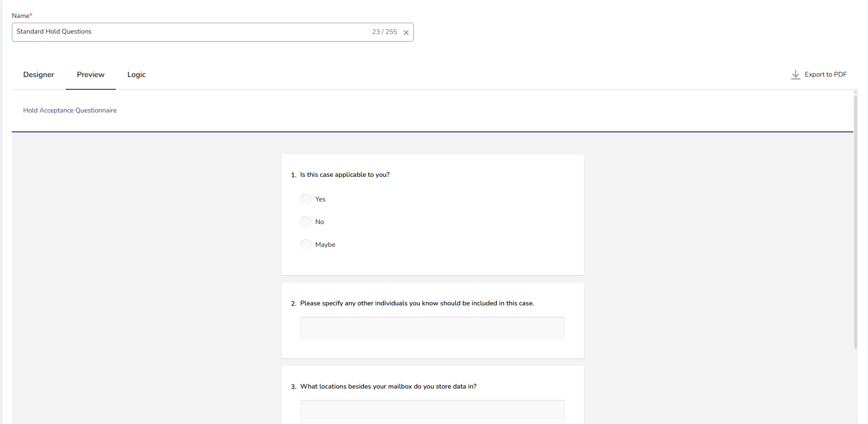
Task: Click the Hold Acceptance Questionnaire title
Action: (x=70, y=111)
